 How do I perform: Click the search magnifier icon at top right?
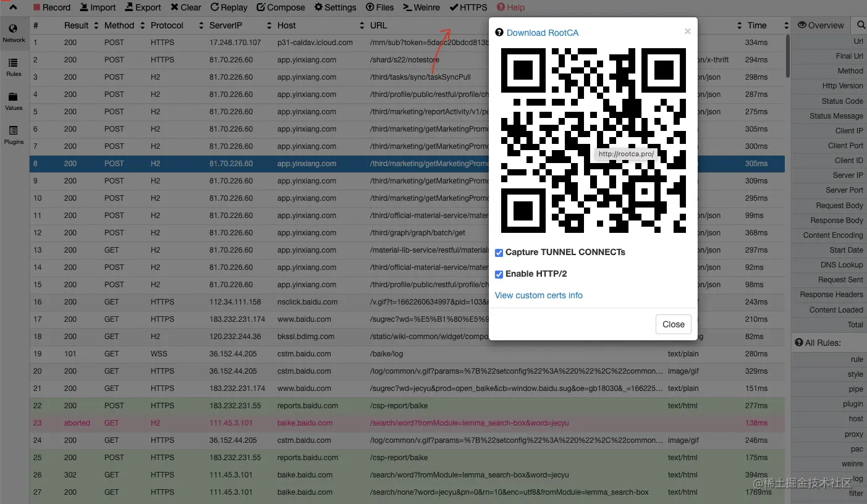[860, 25]
